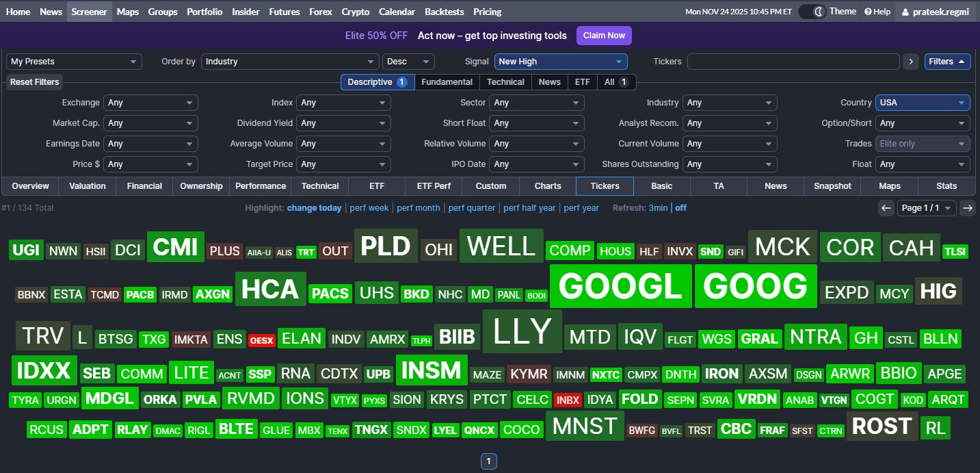Click the GOOG ticker tile

(756, 286)
